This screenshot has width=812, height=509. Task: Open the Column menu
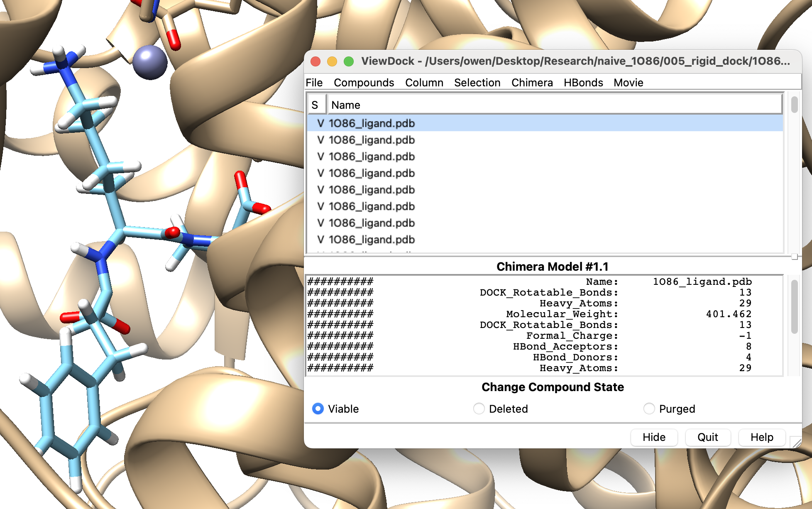424,83
